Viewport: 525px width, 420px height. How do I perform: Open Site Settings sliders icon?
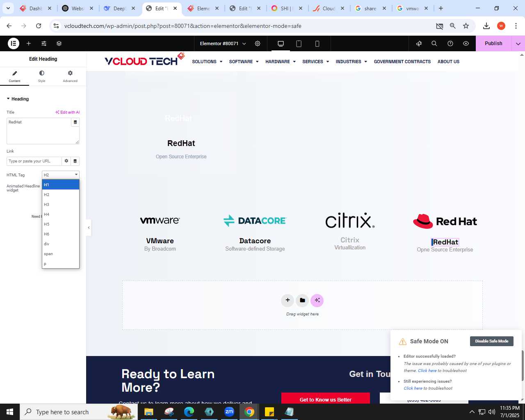point(44,43)
